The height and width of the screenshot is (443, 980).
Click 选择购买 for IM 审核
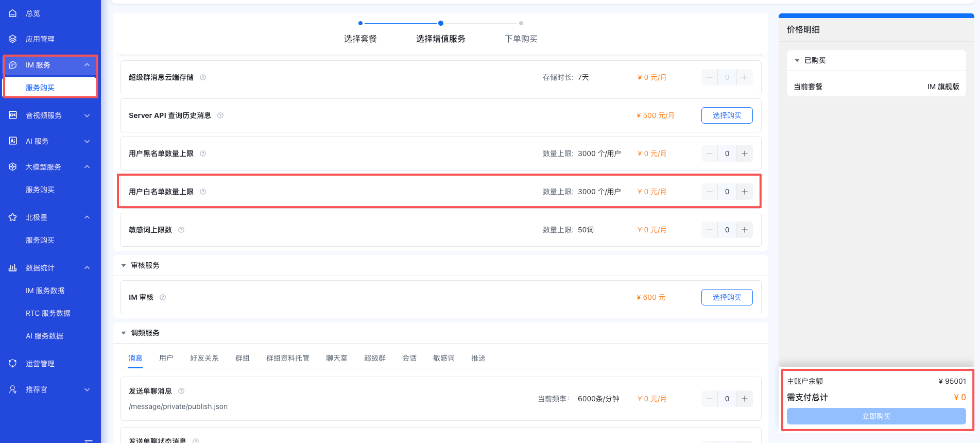tap(727, 297)
